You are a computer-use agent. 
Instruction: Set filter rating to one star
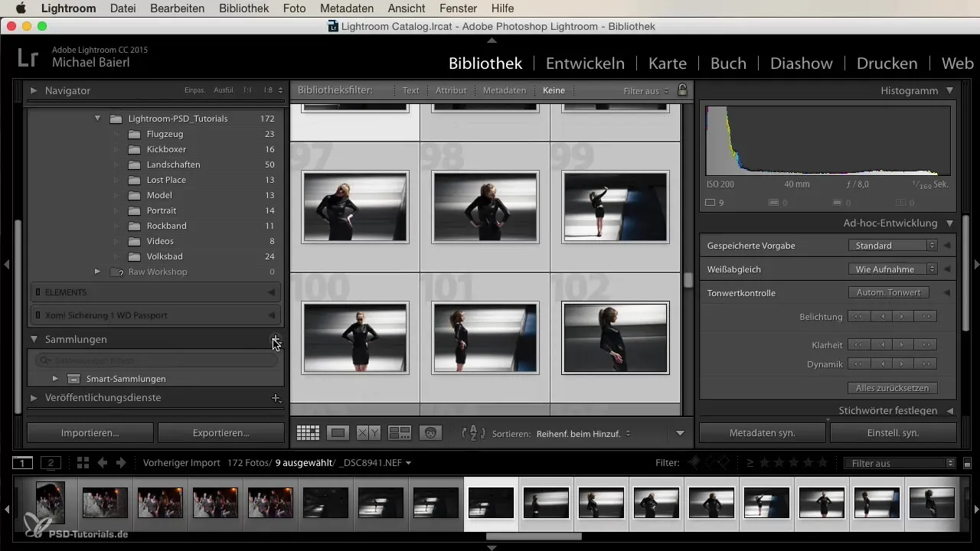click(x=766, y=463)
